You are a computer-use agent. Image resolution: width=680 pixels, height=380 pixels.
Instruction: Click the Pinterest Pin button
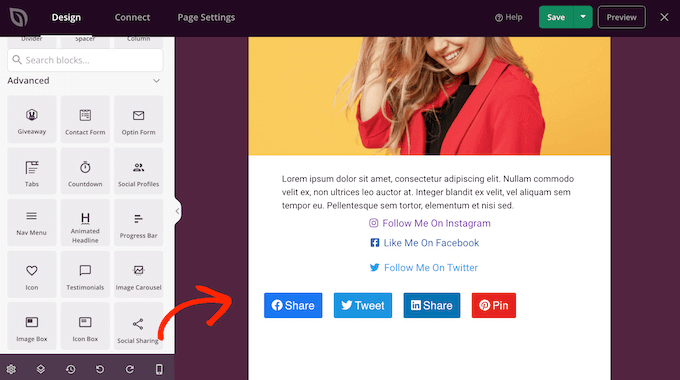pyautogui.click(x=494, y=305)
